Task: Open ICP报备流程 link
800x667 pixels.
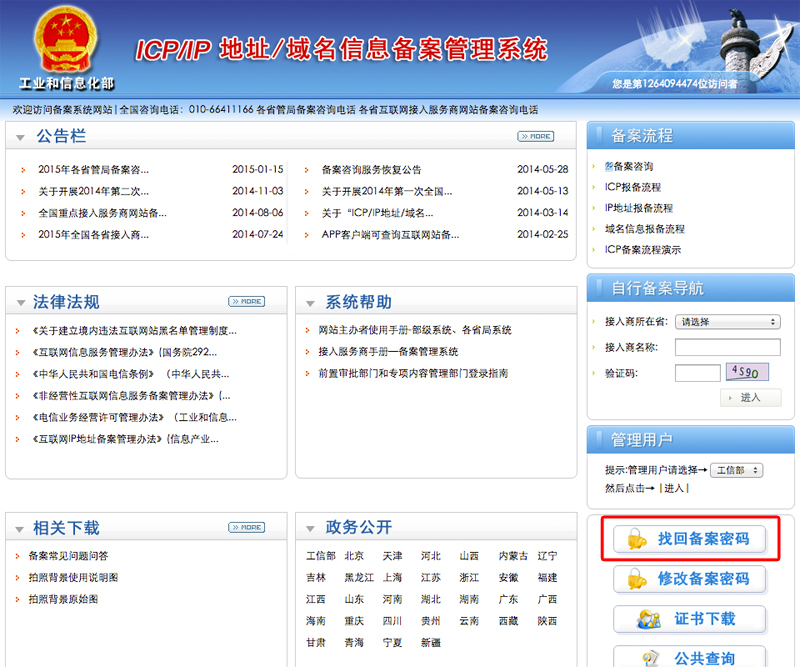Action: coord(633,187)
